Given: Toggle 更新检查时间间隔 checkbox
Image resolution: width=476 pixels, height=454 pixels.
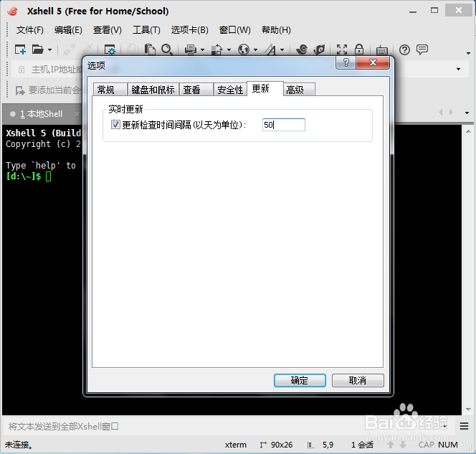Looking at the screenshot, I should (x=115, y=125).
